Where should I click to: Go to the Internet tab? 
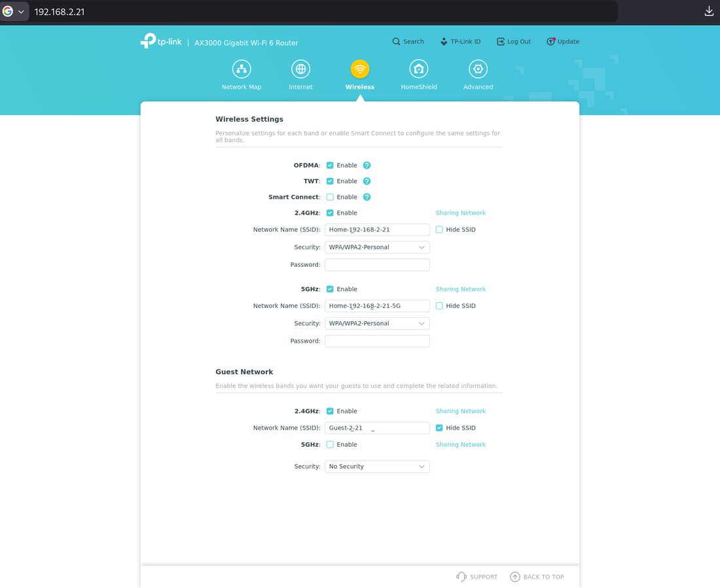tap(301, 87)
